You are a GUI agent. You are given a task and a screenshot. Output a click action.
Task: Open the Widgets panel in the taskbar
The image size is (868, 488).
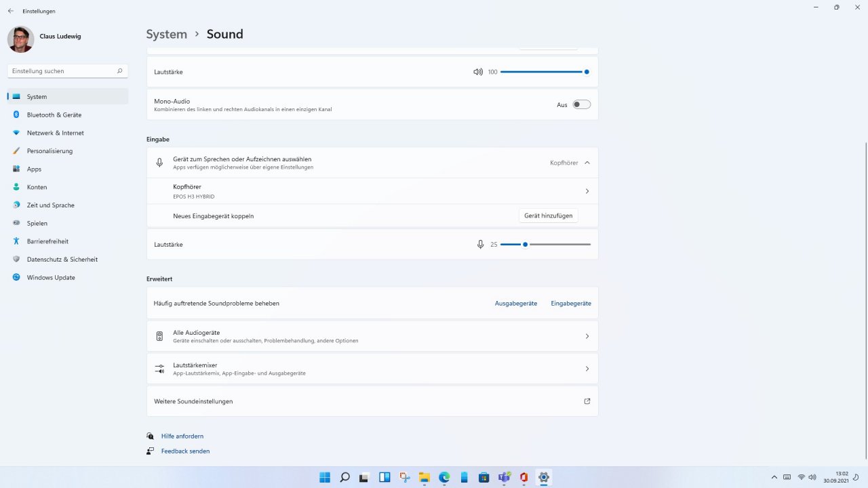384,477
